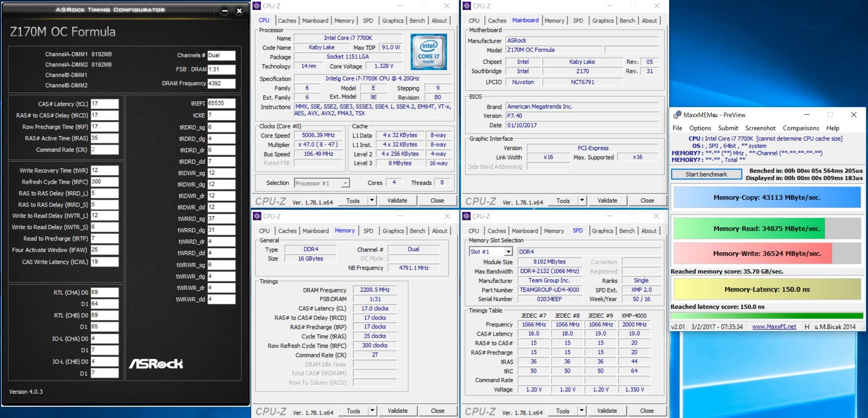Viewport: 868px width, 418px height.
Task: Switch to Caches tab in CPU window
Action: (287, 21)
